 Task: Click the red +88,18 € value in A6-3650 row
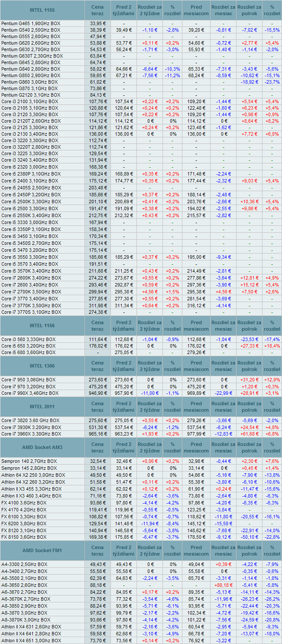224,585
